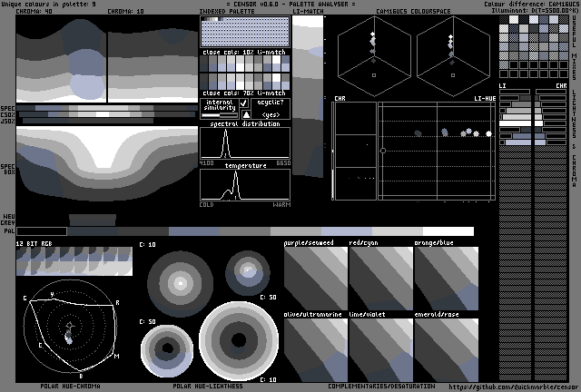Screen dimensions: 581x392
Task: Click the 12 bit RGB strip
Action: pyautogui.click(x=74, y=262)
